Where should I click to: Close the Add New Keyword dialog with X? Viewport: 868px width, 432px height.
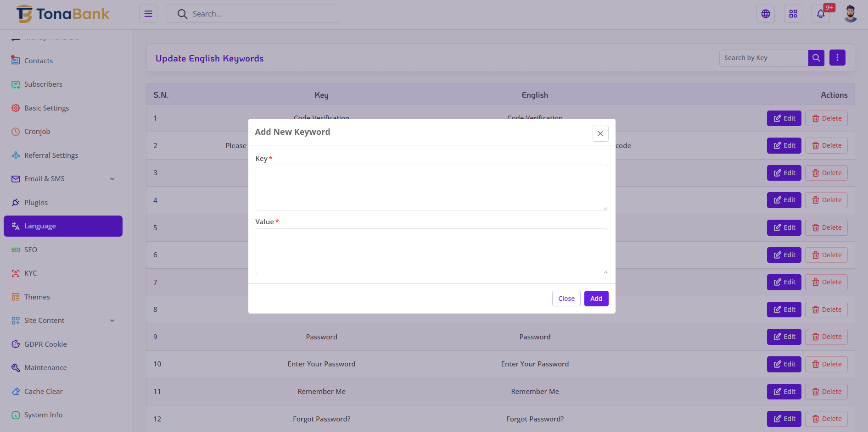[x=600, y=133]
